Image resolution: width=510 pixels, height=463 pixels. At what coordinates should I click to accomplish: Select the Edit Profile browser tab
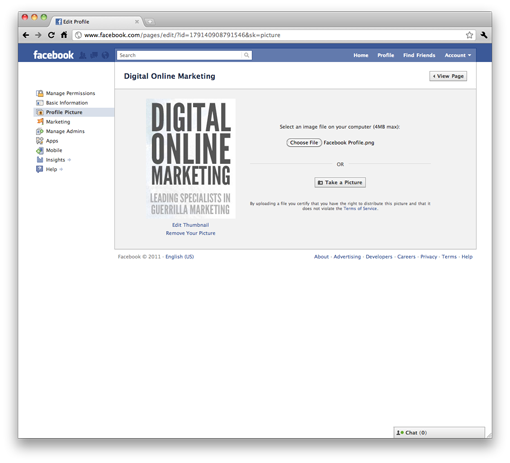97,22
